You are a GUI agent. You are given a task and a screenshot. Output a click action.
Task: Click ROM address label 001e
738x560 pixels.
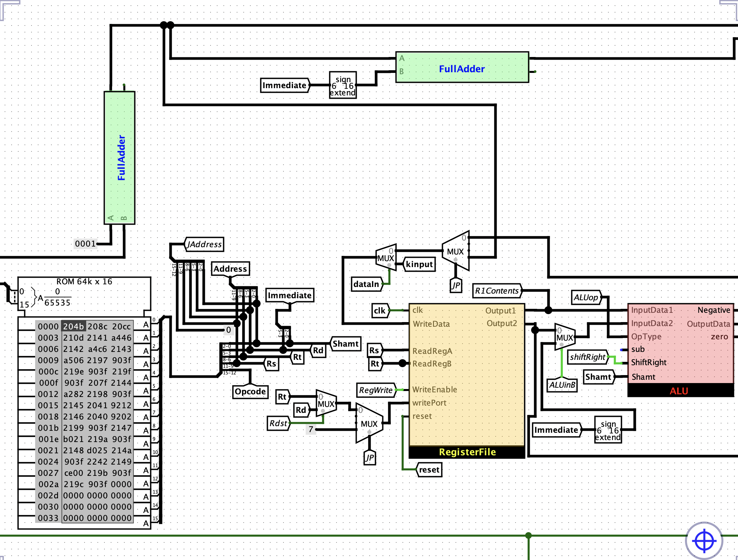pos(48,439)
